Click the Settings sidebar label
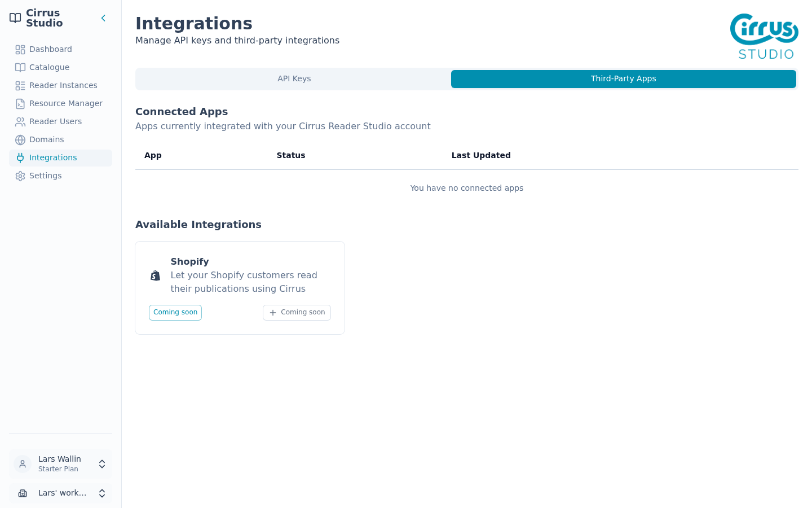The image size is (812, 508). [46, 176]
